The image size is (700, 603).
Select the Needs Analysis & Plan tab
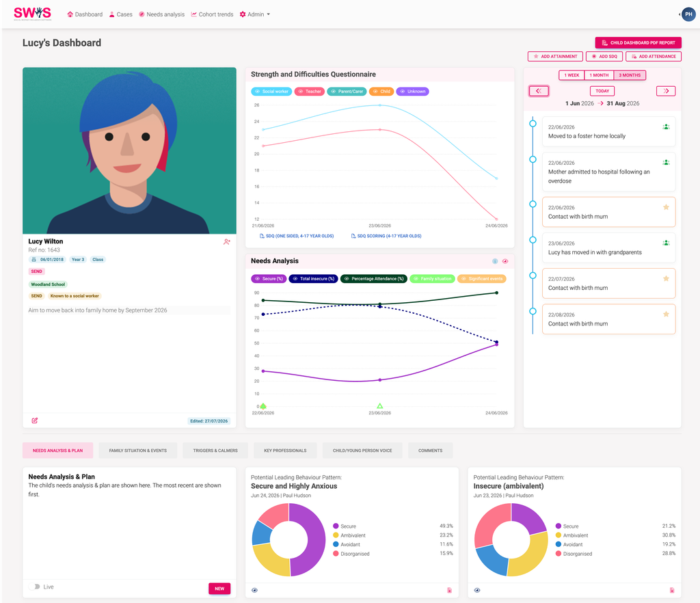tap(57, 451)
